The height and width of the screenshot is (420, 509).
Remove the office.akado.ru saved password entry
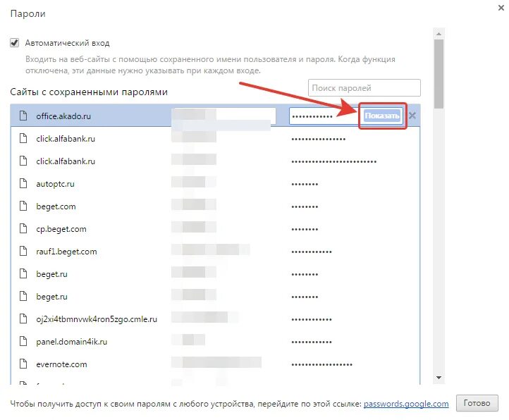pyautogui.click(x=412, y=116)
